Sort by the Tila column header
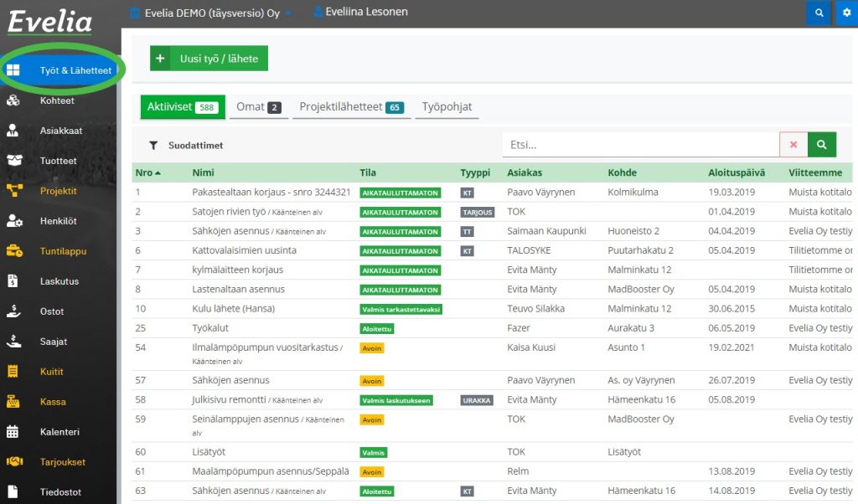Viewport: 858px width, 504px height. coord(368,172)
